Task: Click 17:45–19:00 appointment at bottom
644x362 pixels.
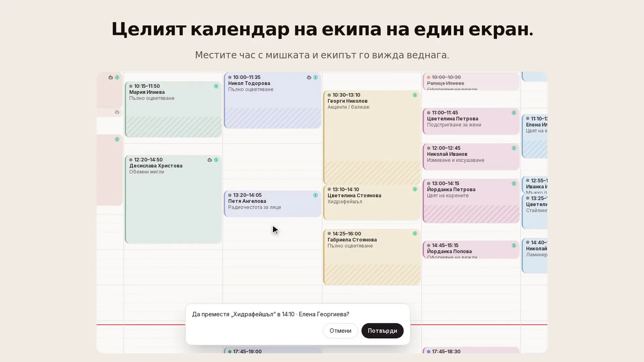Action: click(x=272, y=350)
